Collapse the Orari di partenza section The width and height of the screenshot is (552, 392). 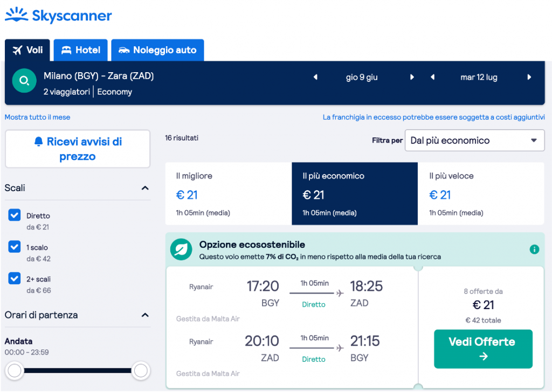[144, 315]
